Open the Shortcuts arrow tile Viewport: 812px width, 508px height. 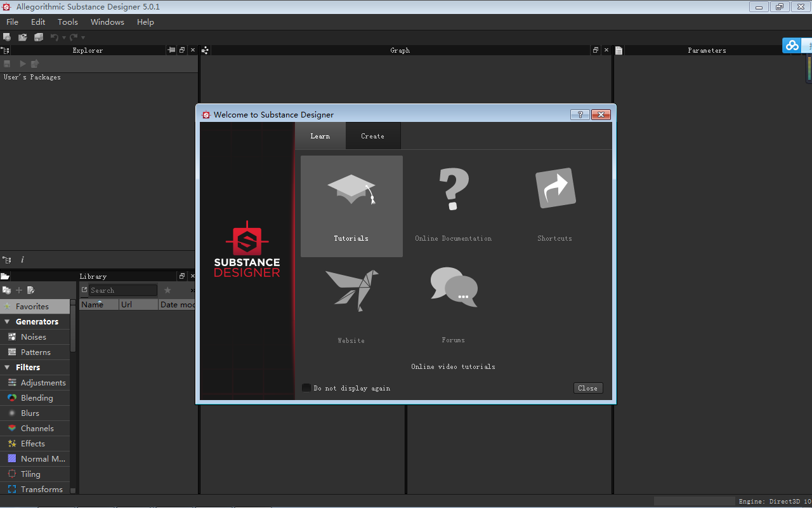[555, 206]
